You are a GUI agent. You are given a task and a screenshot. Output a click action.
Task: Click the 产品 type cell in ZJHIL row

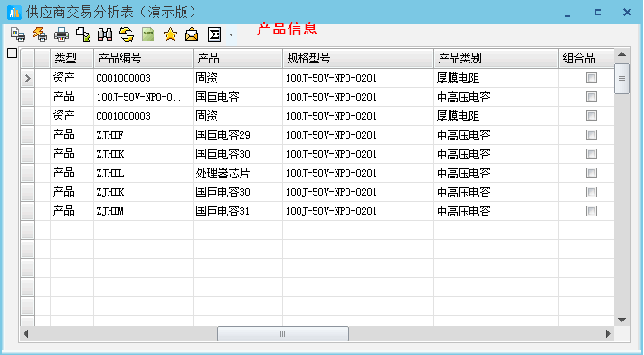tap(71, 173)
